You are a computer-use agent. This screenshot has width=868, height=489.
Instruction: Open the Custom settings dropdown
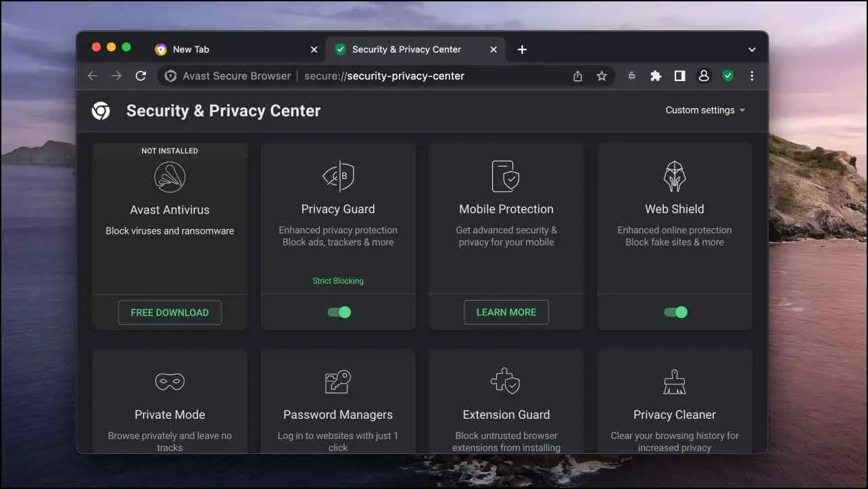click(705, 110)
